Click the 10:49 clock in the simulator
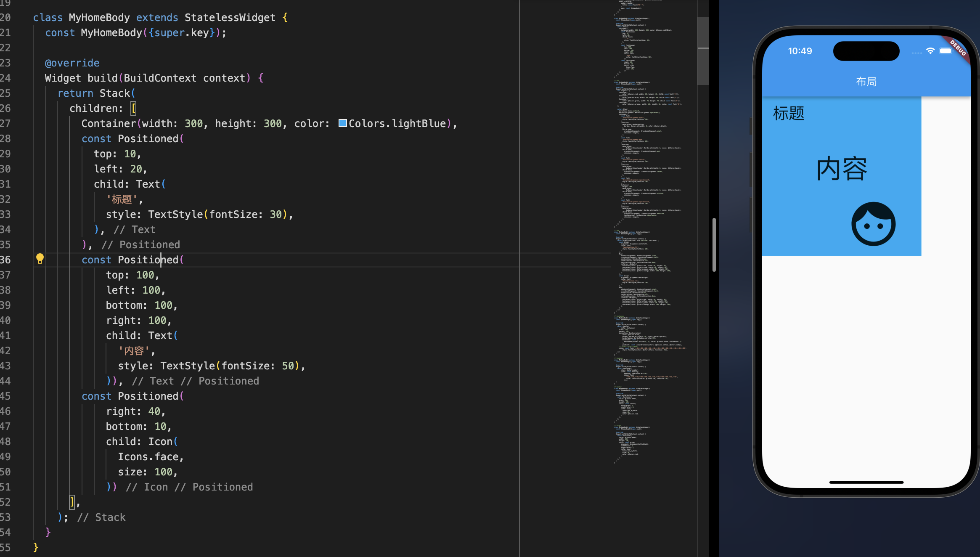Screen dimensions: 980x557 [800, 51]
